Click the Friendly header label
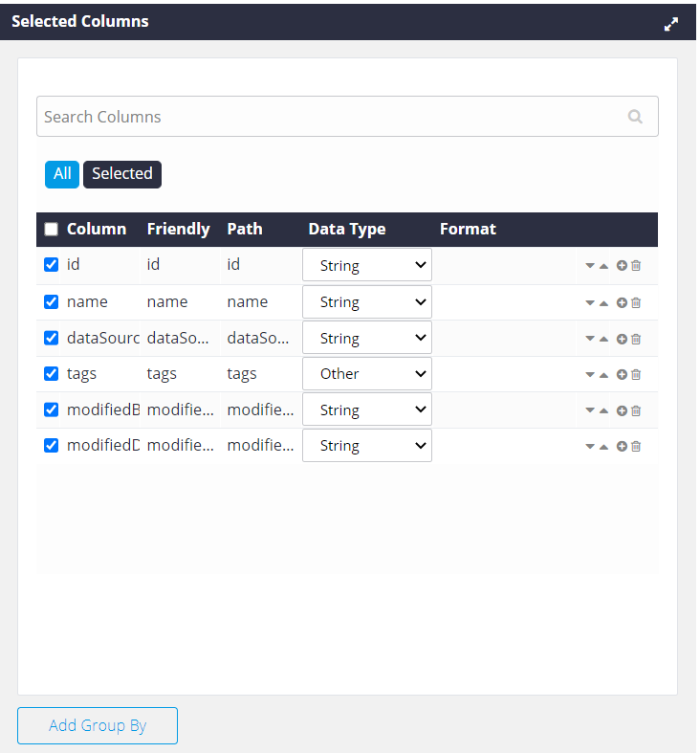 pyautogui.click(x=178, y=229)
